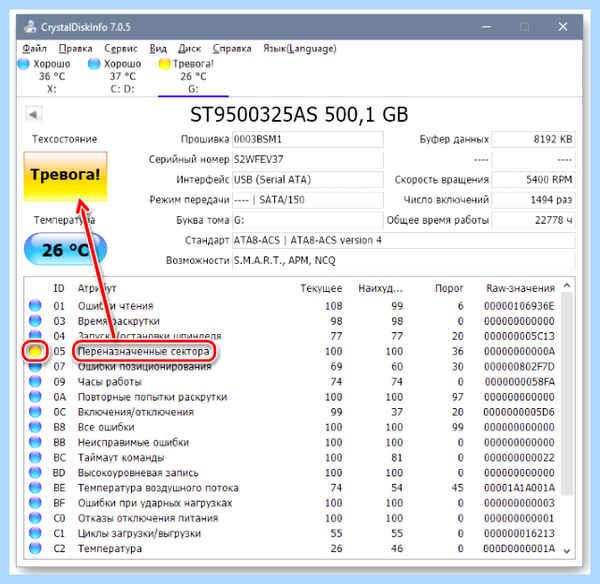This screenshot has height=584, width=600.
Task: Click the Raw-значения column header
Action: point(520,288)
